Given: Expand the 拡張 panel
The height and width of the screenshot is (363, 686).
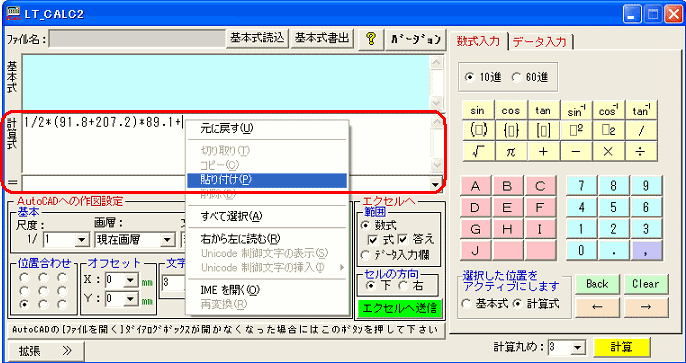Looking at the screenshot, I should (45, 350).
